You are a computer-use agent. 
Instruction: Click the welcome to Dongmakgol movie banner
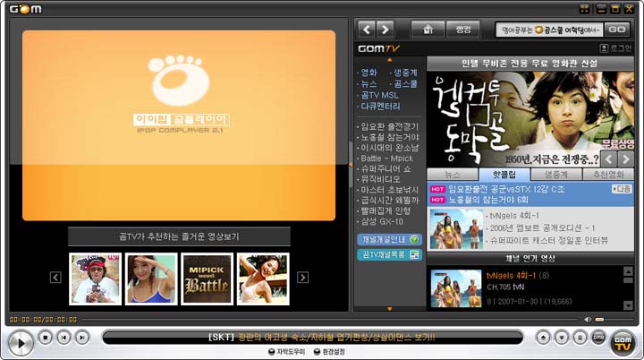coord(530,119)
